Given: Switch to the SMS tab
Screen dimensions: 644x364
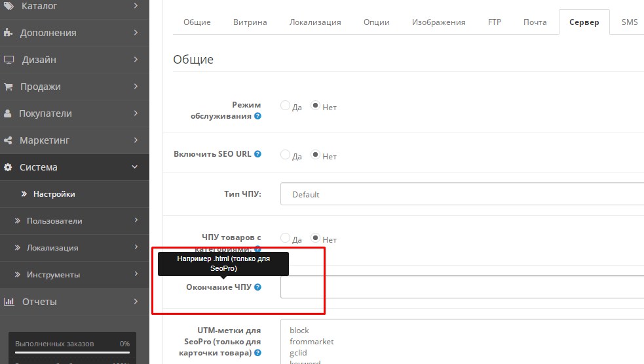Looking at the screenshot, I should pyautogui.click(x=630, y=22).
